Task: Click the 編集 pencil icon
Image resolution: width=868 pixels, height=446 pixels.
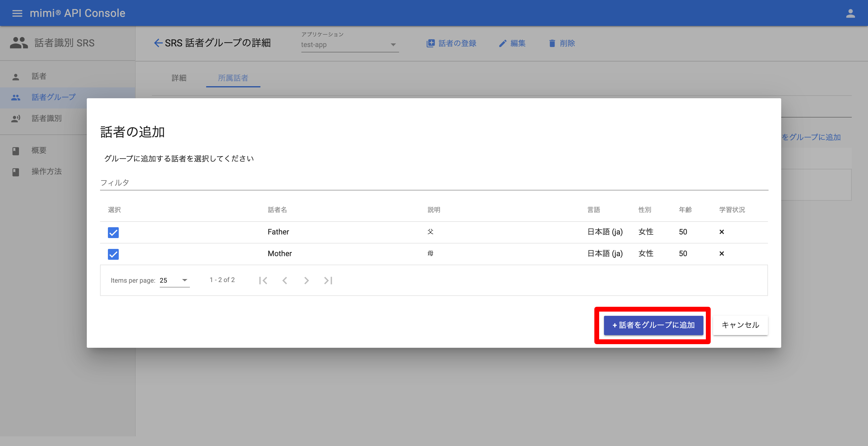Action: click(x=502, y=43)
